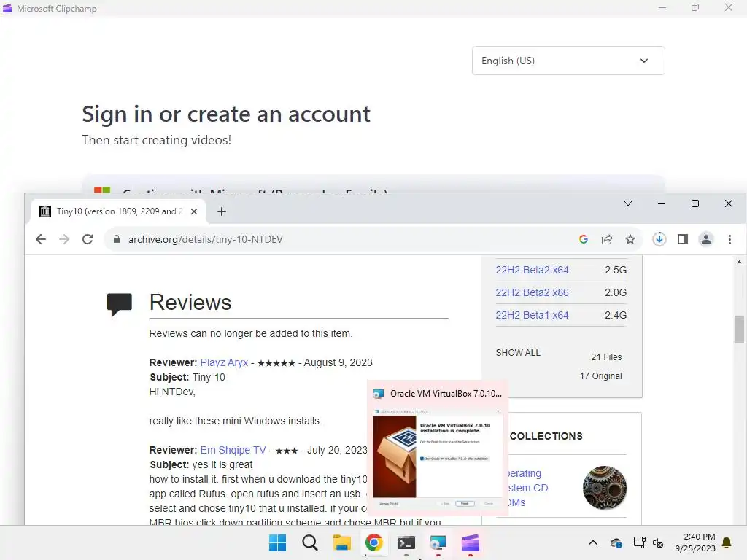Click SHOW ALL files
Screen dimensions: 747x560
[x=518, y=352]
